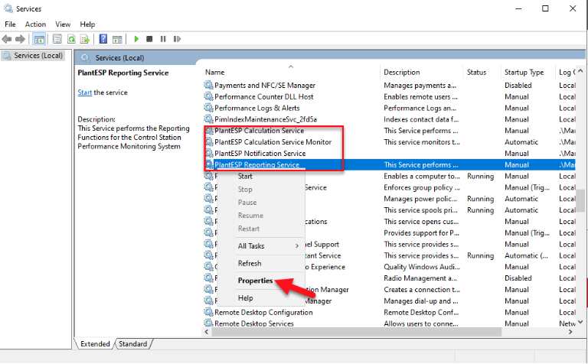Select the Performance Counter DLL Host row
This screenshot has height=364, width=588.
tap(389, 96)
